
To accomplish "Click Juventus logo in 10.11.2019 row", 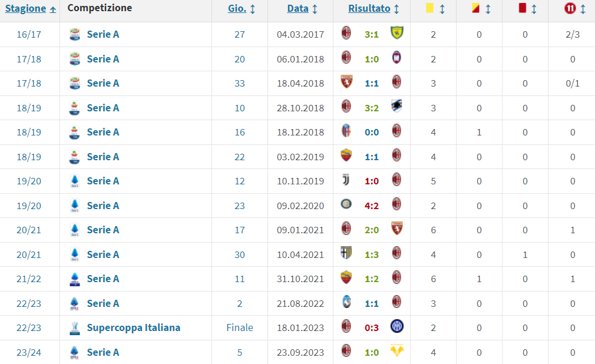I will click(x=346, y=180).
